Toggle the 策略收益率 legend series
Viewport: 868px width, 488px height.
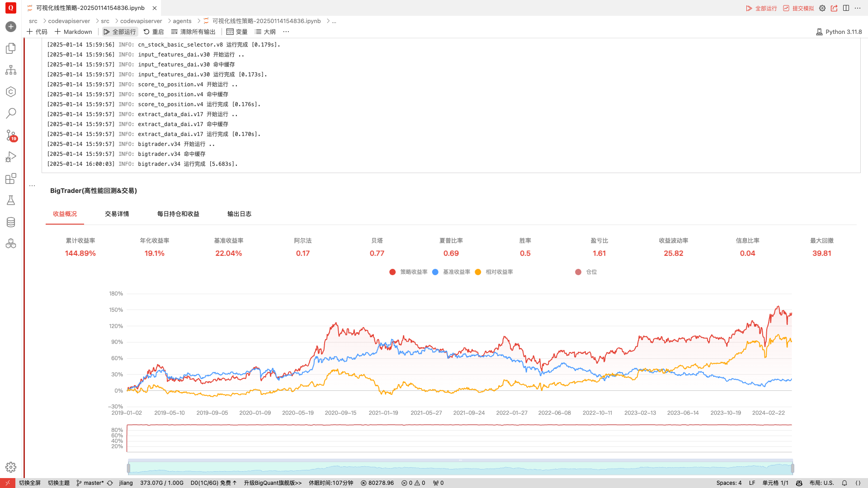coord(408,272)
